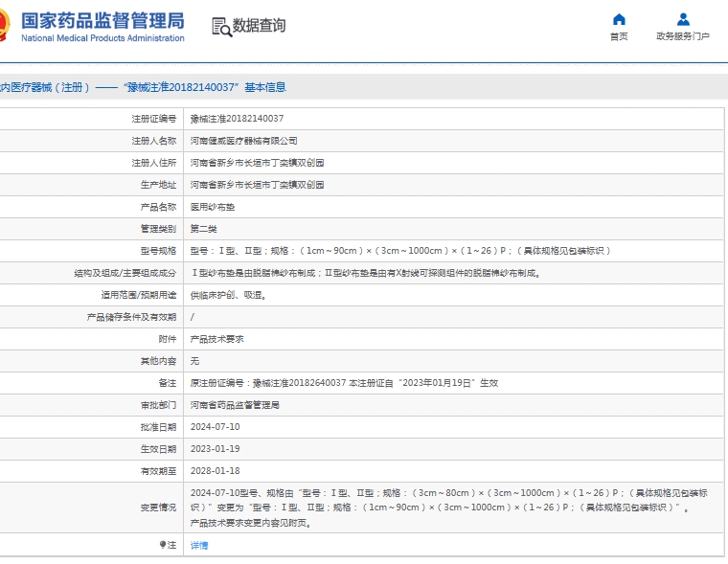Click the 生产地址 address value
This screenshot has width=728, height=564.
tap(258, 185)
